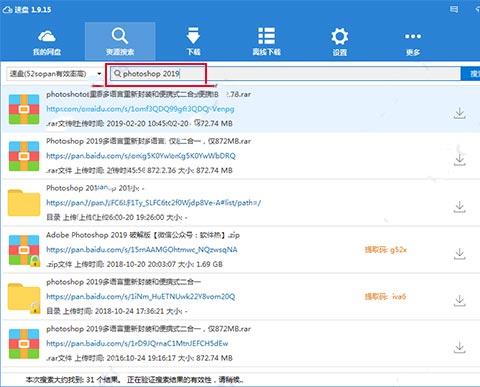Click the photoshop 2019 search input field

[285, 74]
